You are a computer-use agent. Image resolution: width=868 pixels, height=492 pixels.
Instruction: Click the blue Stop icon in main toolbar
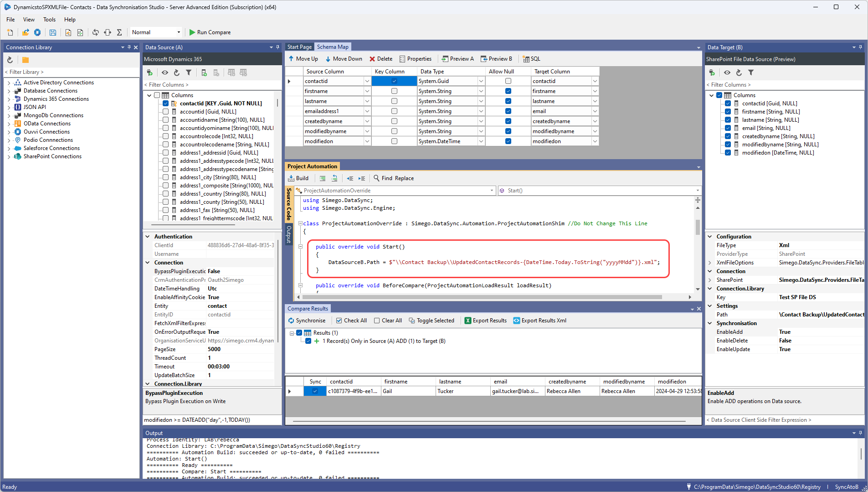37,32
